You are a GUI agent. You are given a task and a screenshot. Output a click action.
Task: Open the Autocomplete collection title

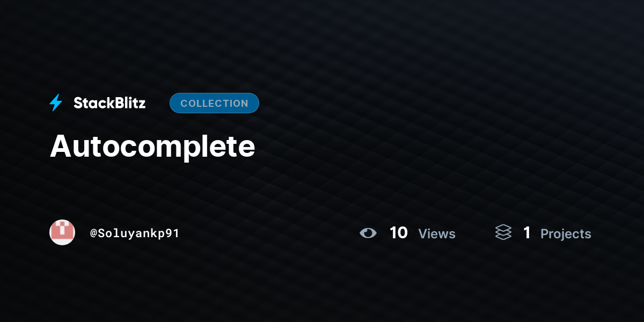pyautogui.click(x=152, y=146)
